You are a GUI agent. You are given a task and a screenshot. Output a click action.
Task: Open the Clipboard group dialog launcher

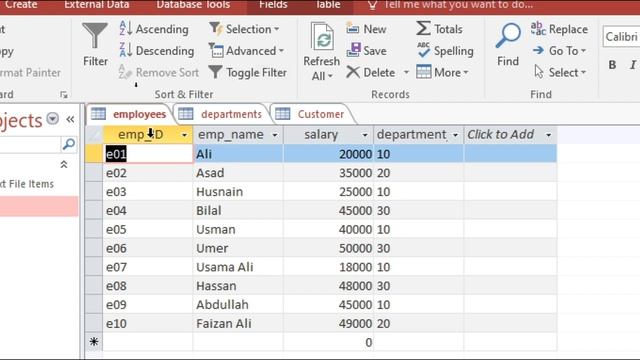point(64,95)
